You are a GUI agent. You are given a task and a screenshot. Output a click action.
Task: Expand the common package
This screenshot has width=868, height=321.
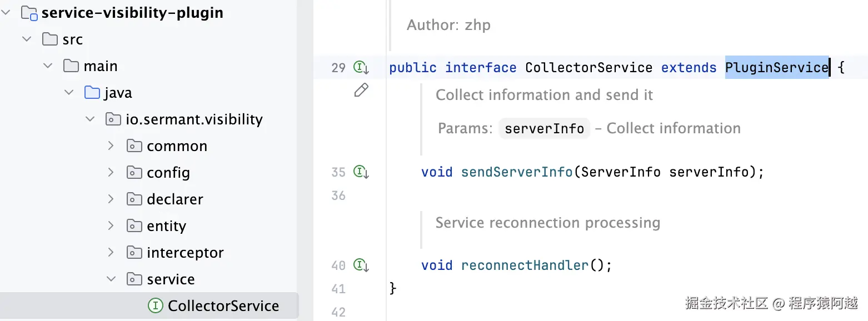tap(111, 146)
